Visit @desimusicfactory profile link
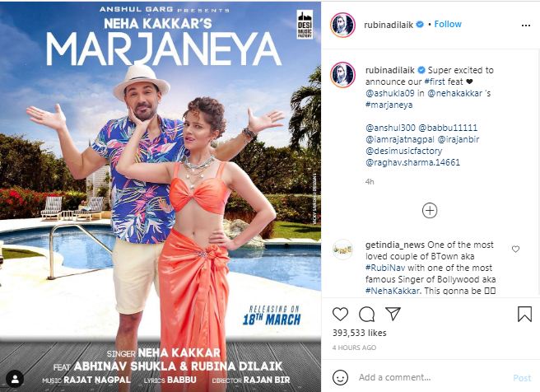 [x=403, y=151]
